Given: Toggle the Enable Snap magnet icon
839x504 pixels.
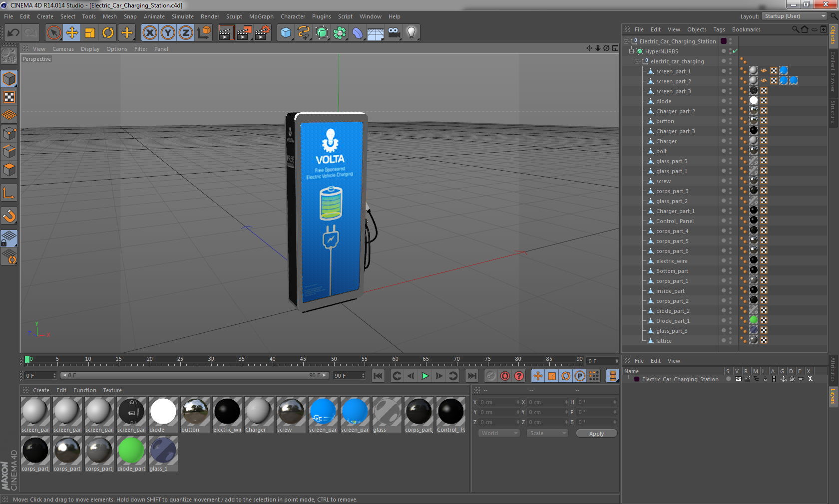Looking at the screenshot, I should click(x=9, y=216).
